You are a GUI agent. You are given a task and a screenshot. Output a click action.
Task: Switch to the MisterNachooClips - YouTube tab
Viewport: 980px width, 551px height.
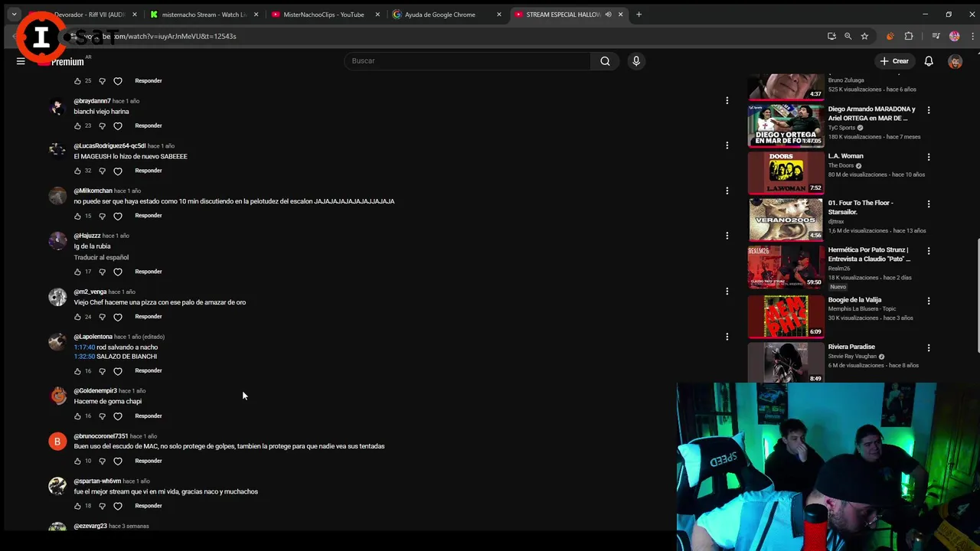(325, 15)
